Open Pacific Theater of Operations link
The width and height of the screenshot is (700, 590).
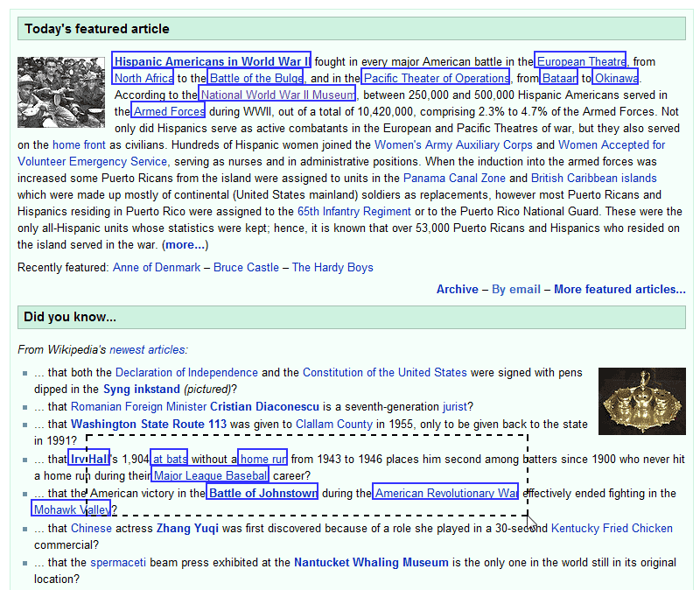click(435, 77)
